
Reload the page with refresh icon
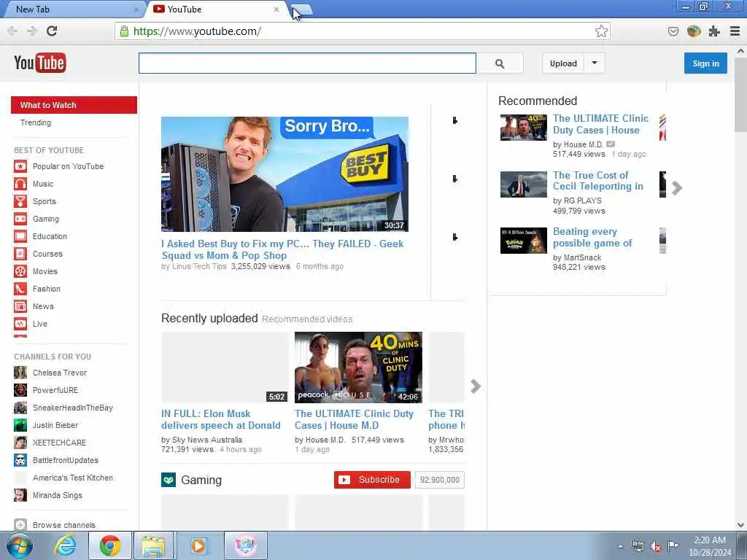point(52,31)
